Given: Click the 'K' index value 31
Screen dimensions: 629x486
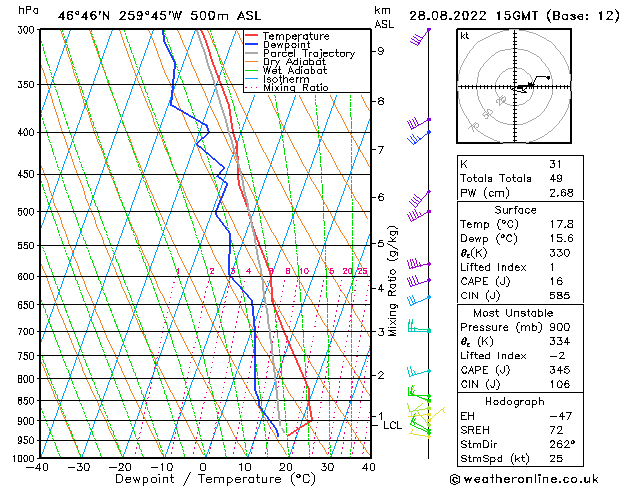Looking at the screenshot, I should point(556,164).
